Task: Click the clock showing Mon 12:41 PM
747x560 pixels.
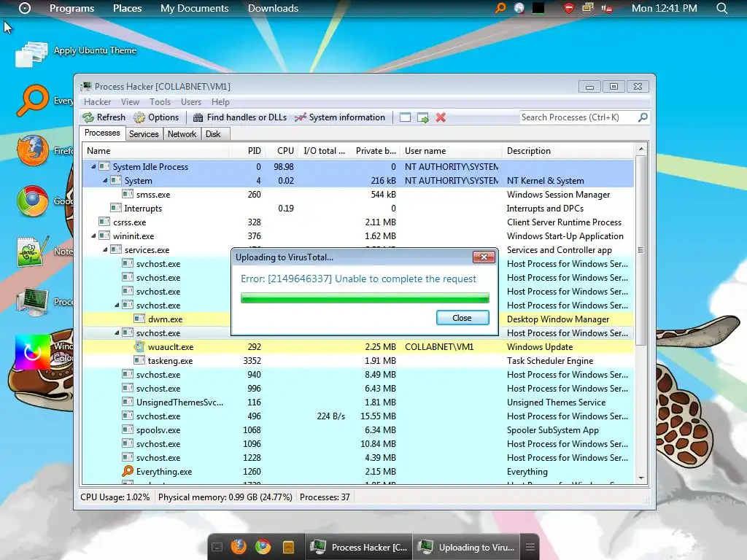Action: (664, 8)
